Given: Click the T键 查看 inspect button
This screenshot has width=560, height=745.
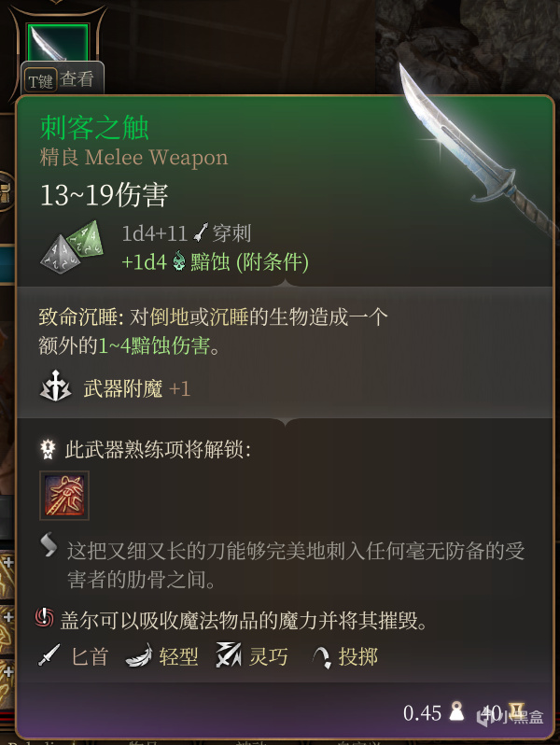Looking at the screenshot, I should pyautogui.click(x=62, y=79).
